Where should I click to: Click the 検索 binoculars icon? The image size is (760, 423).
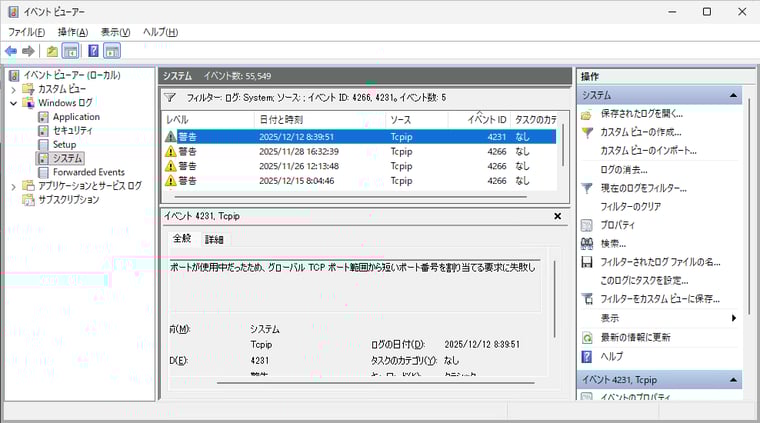pyautogui.click(x=586, y=243)
